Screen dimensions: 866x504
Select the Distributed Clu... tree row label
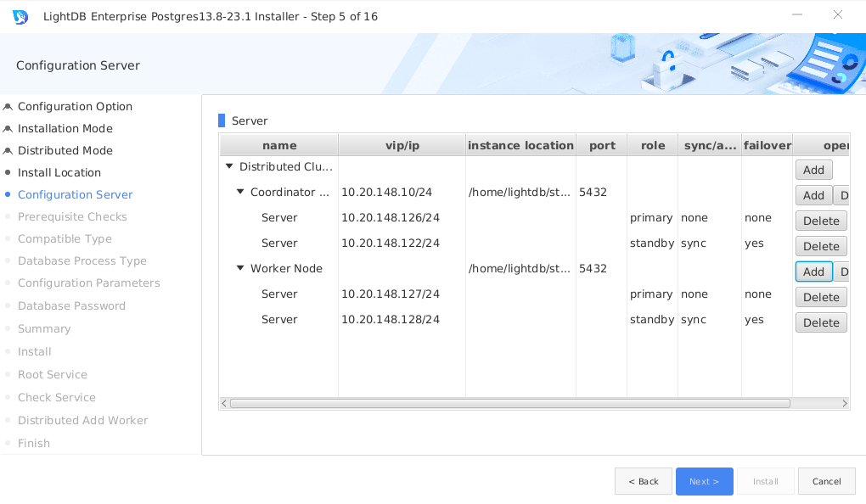click(x=285, y=166)
